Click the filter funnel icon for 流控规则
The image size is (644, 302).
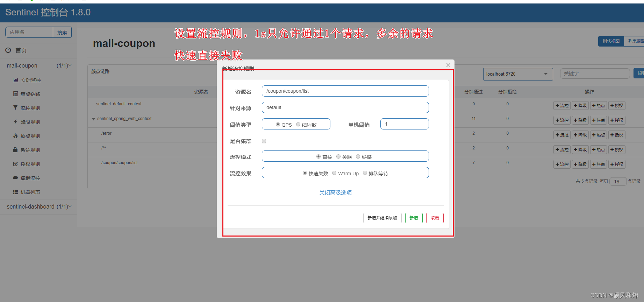click(x=15, y=108)
